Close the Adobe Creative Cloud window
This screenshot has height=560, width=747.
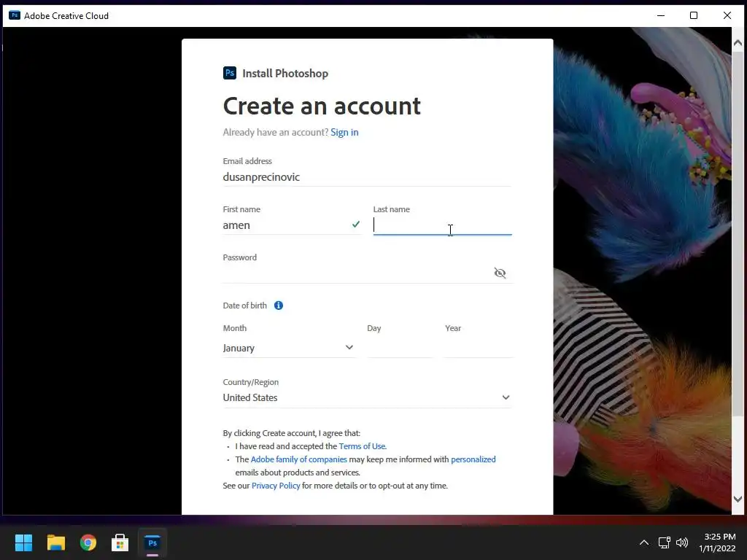(727, 15)
